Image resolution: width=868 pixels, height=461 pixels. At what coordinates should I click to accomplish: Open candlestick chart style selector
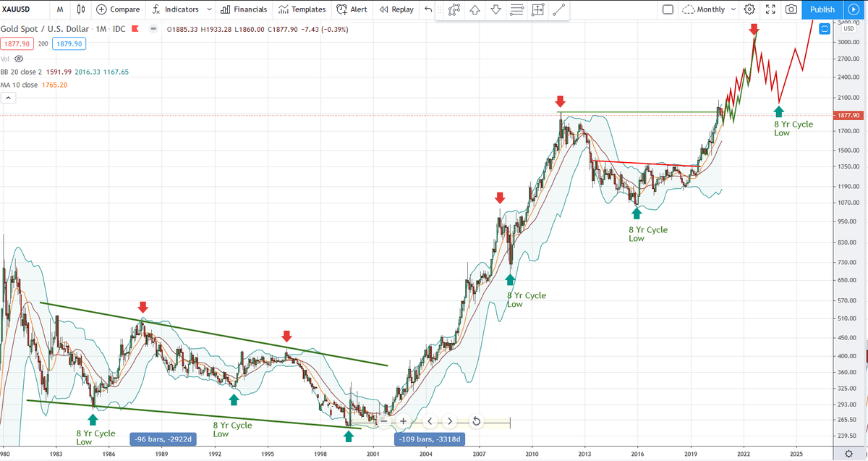coord(80,9)
